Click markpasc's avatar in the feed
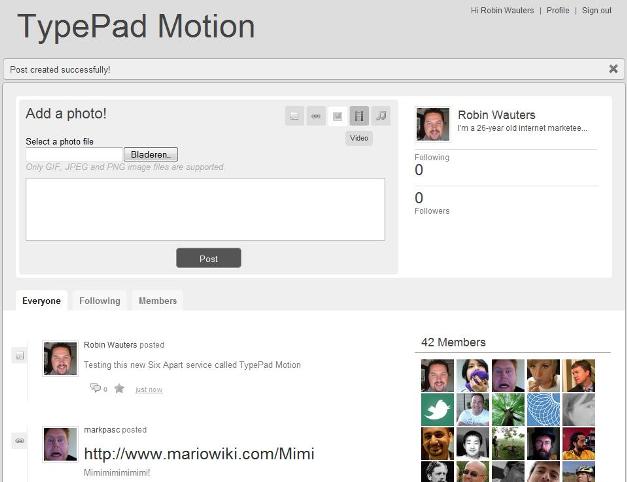This screenshot has width=627, height=482. tap(60, 444)
